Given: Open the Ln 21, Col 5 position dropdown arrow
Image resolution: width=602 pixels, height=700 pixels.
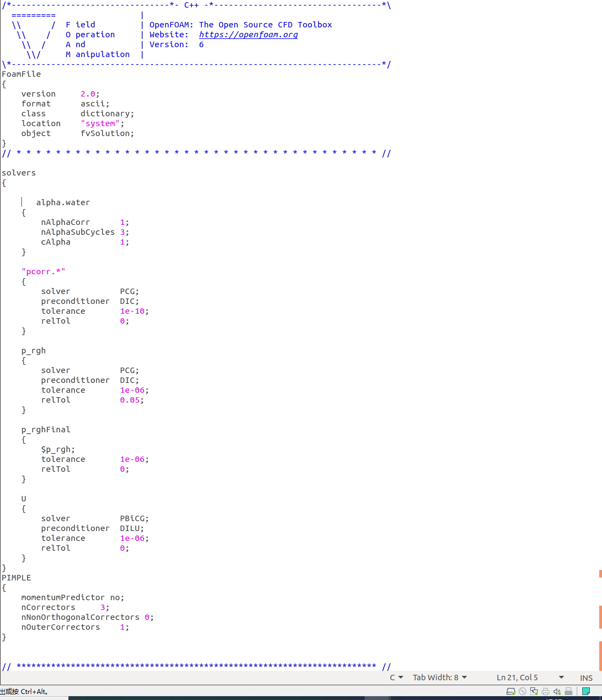Looking at the screenshot, I should pos(561,678).
